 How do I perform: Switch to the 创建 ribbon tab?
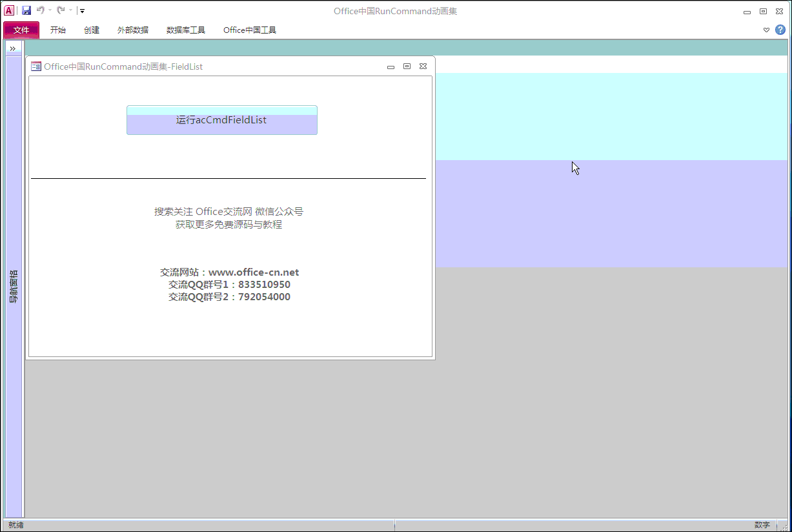(92, 30)
